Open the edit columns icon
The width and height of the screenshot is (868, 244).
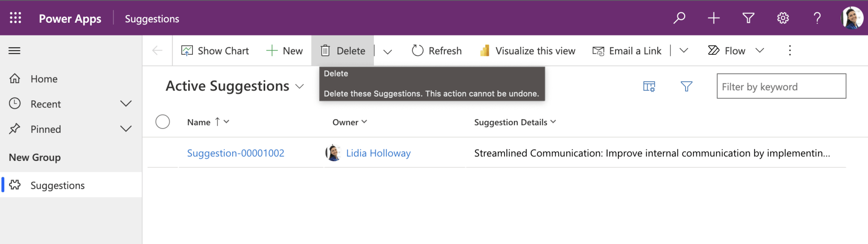(x=649, y=86)
